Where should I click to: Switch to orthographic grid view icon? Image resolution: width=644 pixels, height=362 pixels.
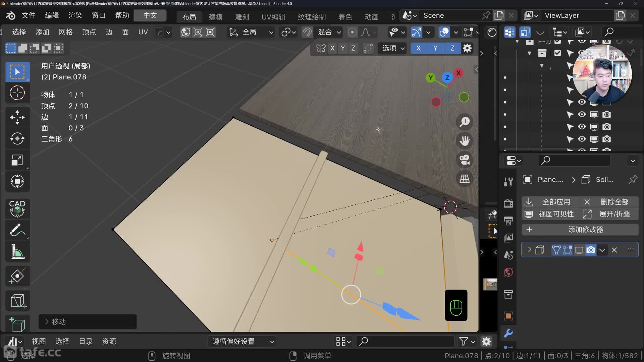coord(465,179)
